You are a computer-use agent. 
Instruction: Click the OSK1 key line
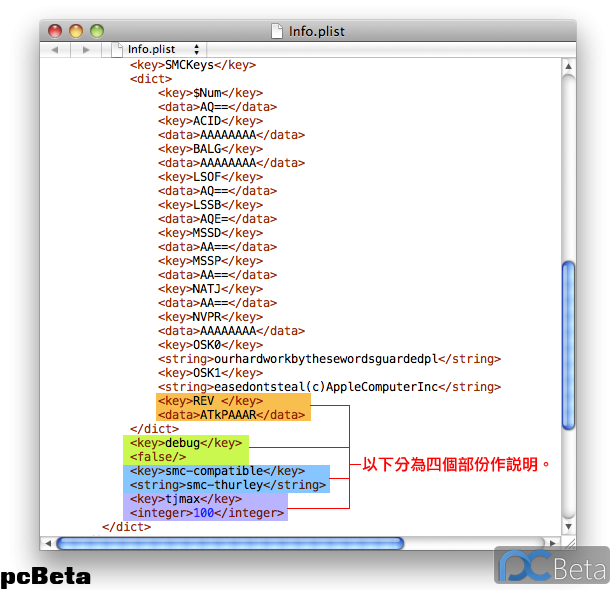211,373
